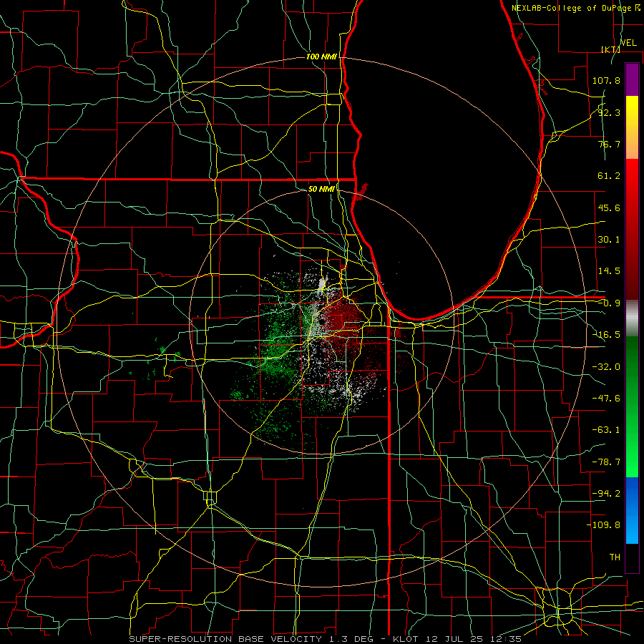The height and width of the screenshot is (644, 644).
Task: Click the -0.9 velocity scale value
Action: [x=609, y=303]
